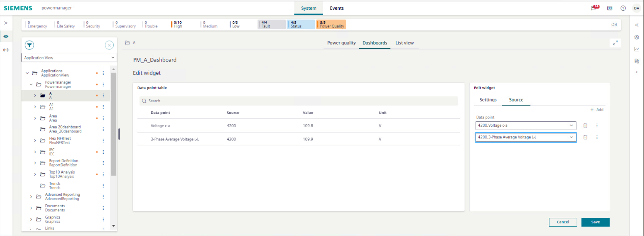
Task: Expand dashboard to full screen
Action: [x=615, y=43]
